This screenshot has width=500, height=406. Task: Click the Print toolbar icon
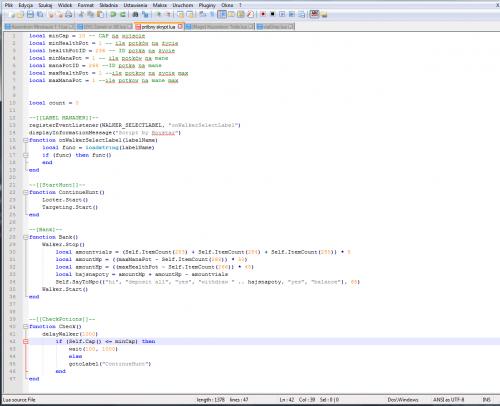click(69, 14)
